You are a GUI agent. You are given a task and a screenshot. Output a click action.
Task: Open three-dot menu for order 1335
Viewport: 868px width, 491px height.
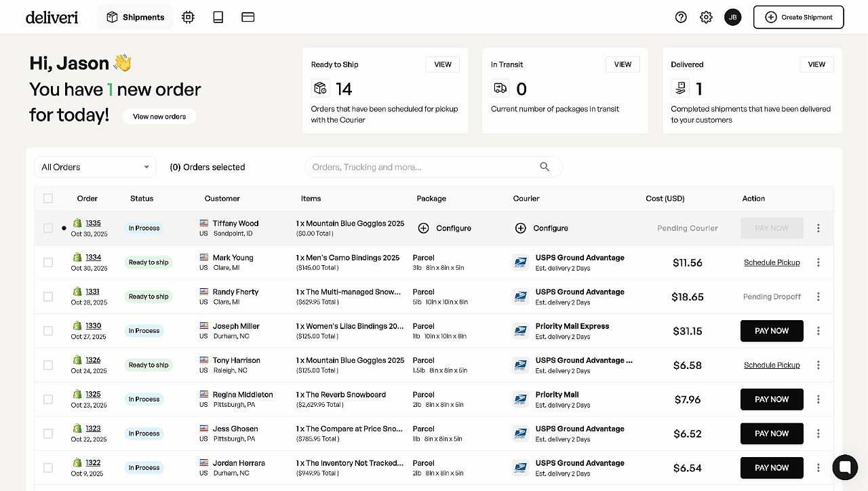pyautogui.click(x=818, y=228)
